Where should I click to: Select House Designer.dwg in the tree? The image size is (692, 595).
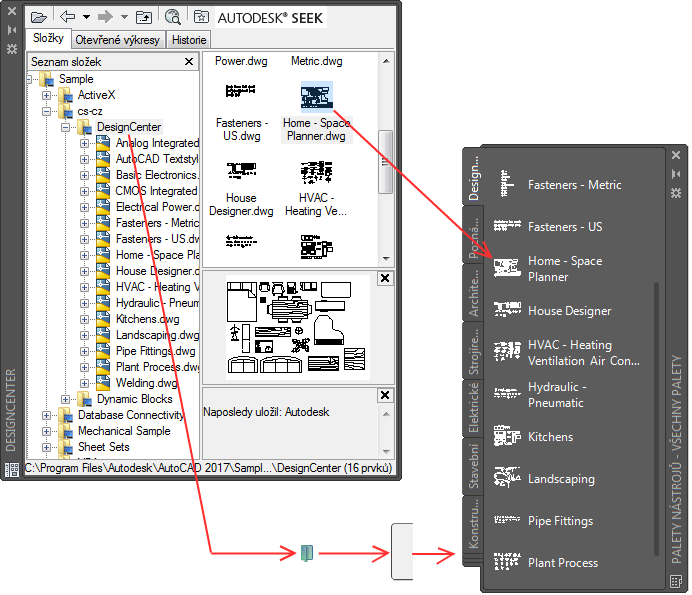(158, 271)
